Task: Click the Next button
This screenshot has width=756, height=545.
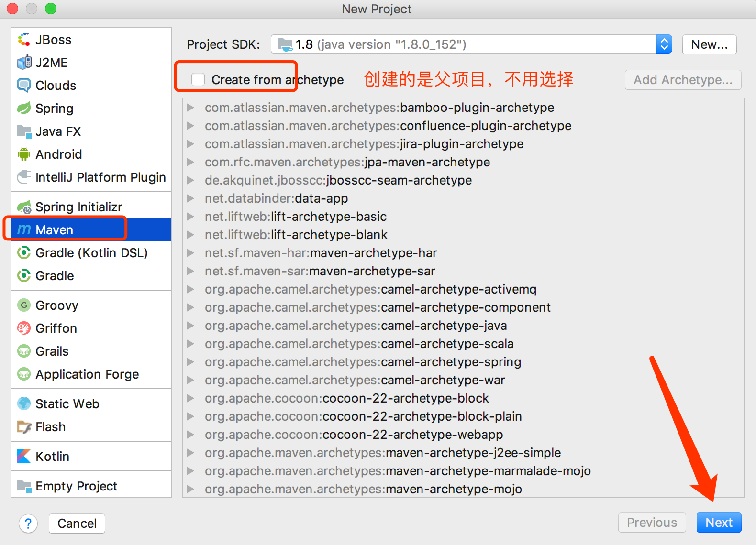Action: click(x=719, y=523)
